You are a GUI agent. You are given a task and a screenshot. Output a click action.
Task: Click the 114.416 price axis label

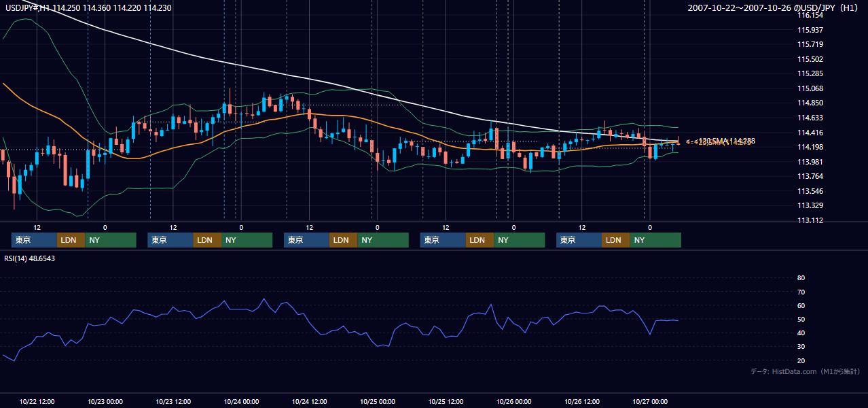tap(810, 133)
